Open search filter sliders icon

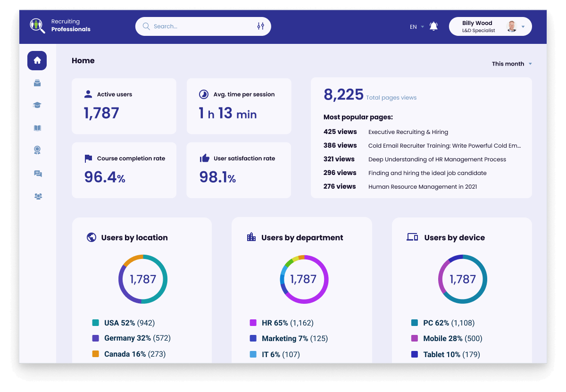coord(260,26)
